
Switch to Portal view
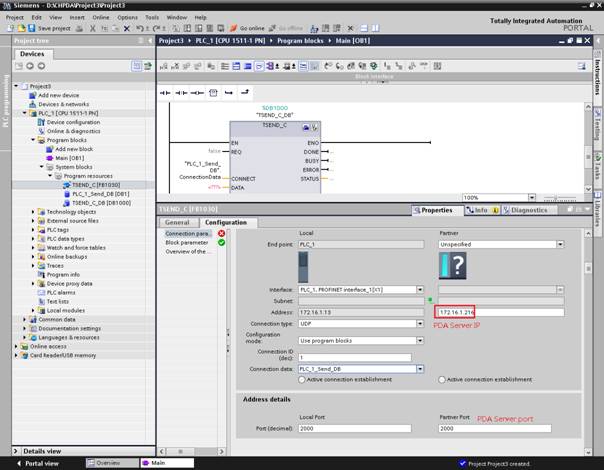[40, 463]
